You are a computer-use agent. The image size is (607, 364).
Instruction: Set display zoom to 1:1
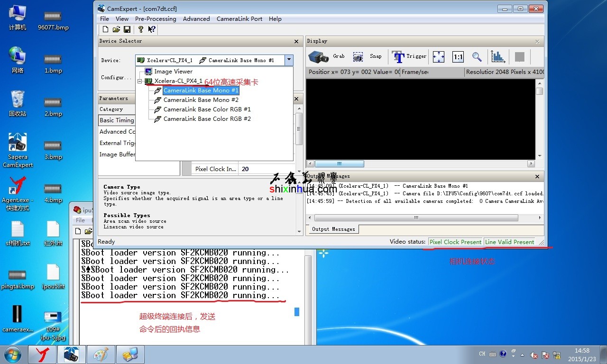[x=458, y=57]
